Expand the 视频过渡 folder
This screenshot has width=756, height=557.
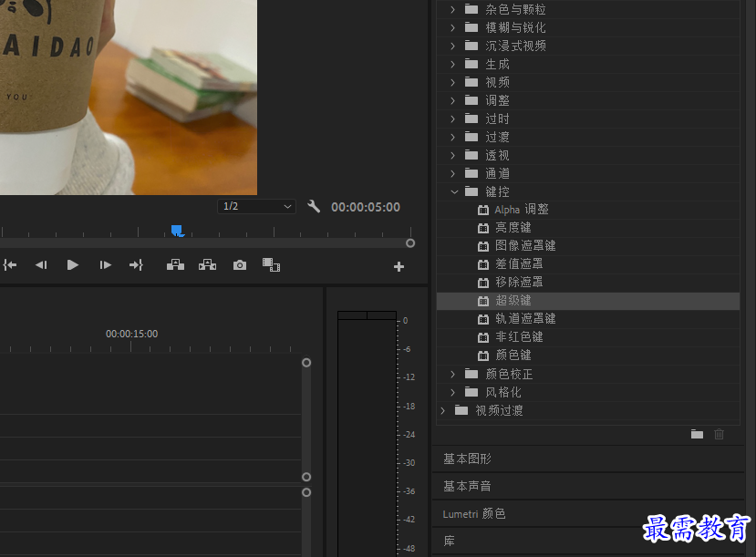[x=443, y=410]
